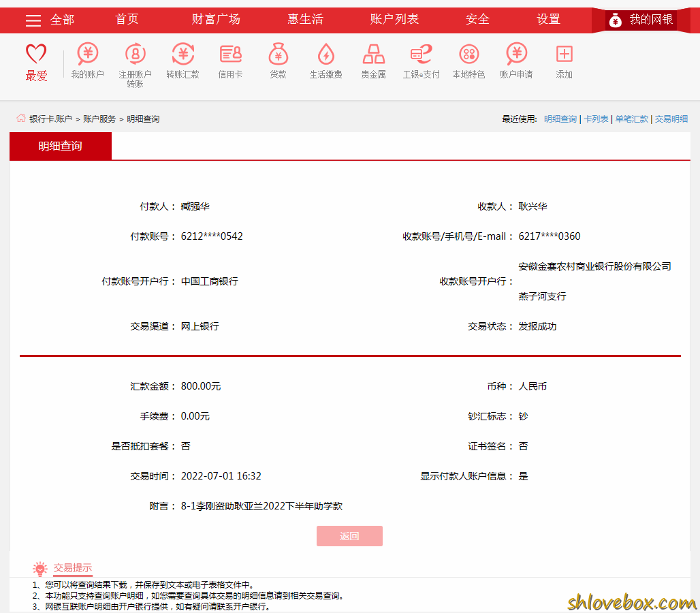This screenshot has width=700, height=613.
Task: Click the 最爱 heart icon
Action: [x=36, y=54]
